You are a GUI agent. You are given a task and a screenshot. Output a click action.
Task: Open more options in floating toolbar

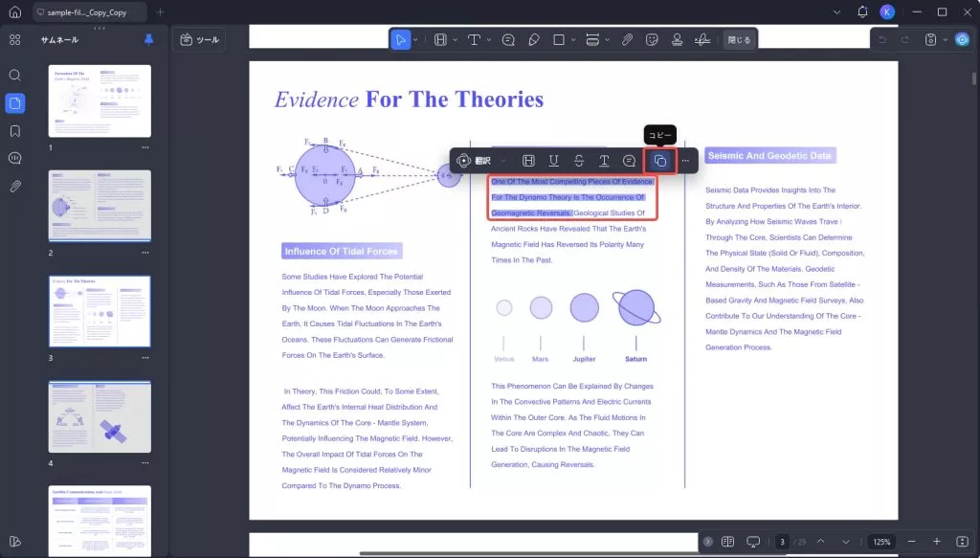(685, 161)
